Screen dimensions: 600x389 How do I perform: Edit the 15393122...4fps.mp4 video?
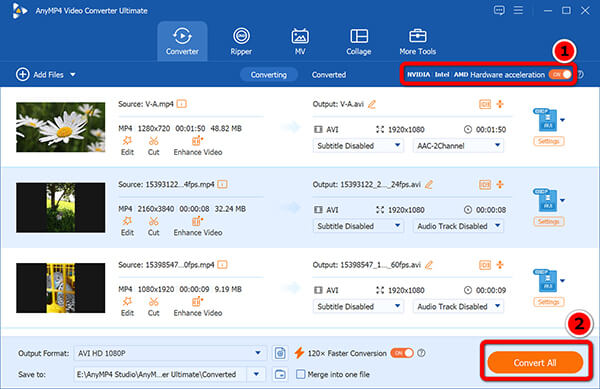click(127, 226)
